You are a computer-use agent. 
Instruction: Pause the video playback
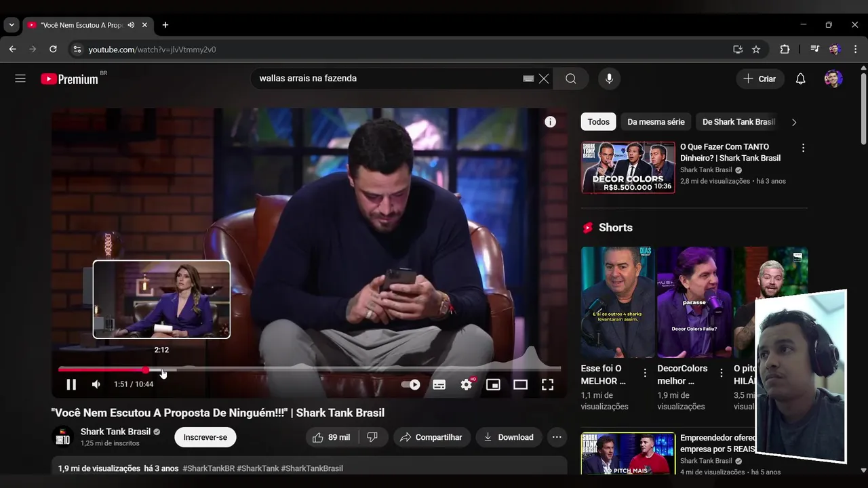[x=71, y=384]
